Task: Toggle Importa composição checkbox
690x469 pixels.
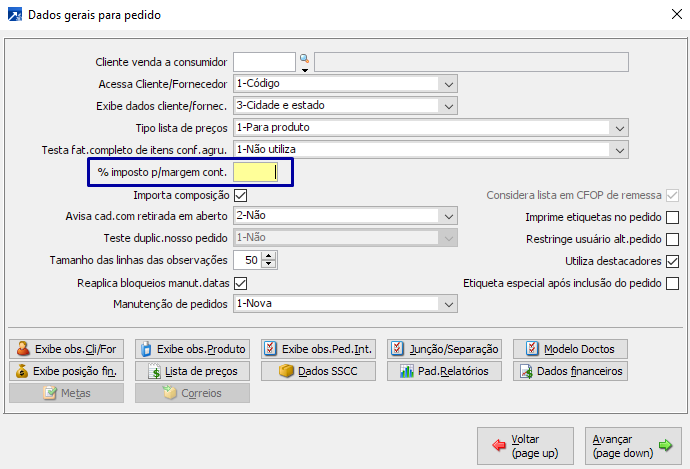Action: (240, 195)
